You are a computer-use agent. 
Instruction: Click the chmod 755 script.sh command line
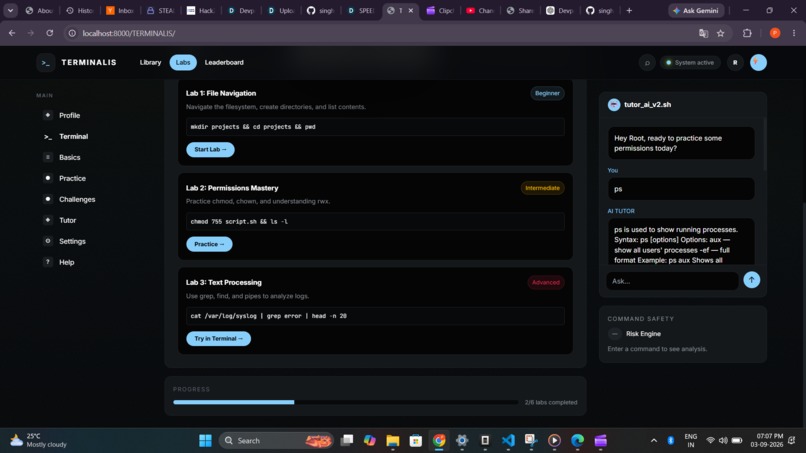(x=375, y=222)
